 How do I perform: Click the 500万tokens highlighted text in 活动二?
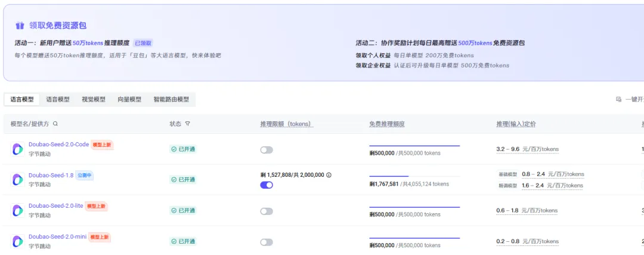click(x=475, y=43)
